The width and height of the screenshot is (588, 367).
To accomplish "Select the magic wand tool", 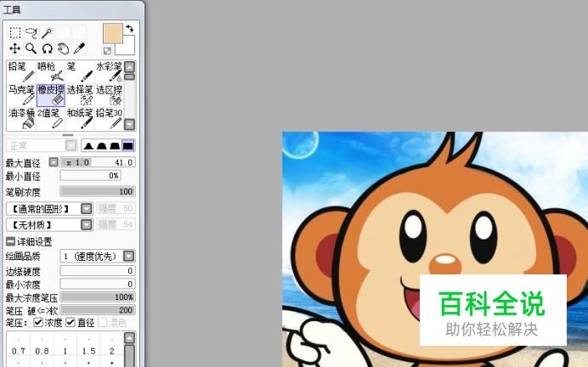I will (48, 32).
